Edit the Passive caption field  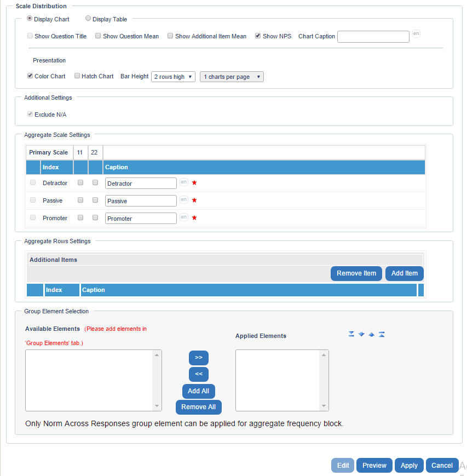click(141, 201)
